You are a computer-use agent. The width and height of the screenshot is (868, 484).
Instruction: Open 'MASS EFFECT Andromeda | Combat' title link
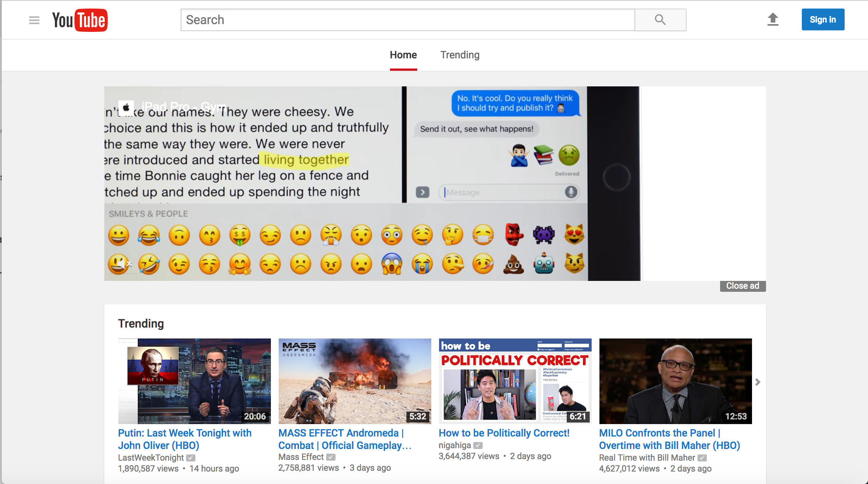(x=345, y=439)
